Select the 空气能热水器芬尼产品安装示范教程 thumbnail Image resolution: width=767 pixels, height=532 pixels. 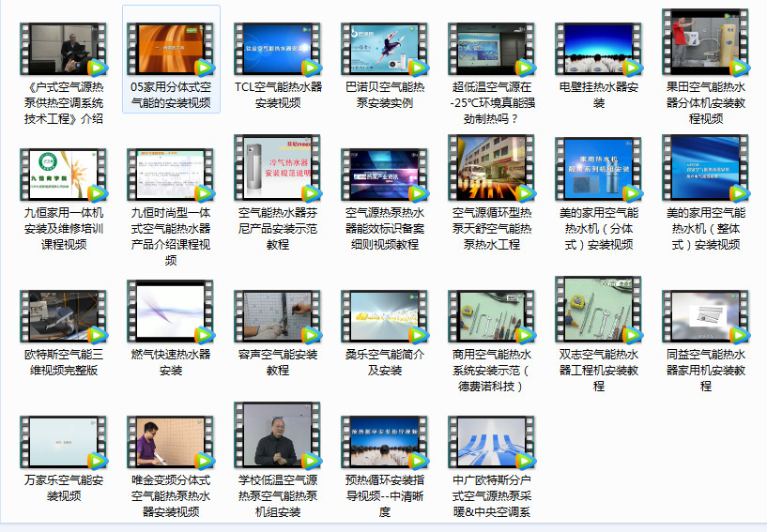(x=278, y=168)
